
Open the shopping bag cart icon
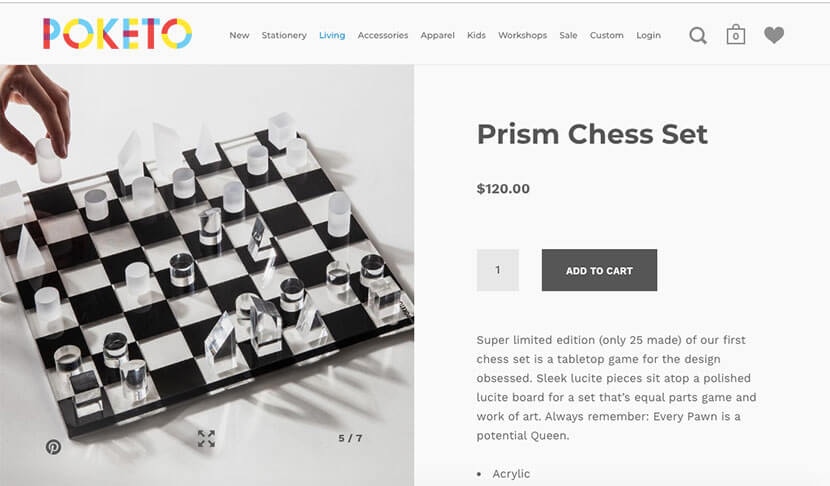[736, 35]
